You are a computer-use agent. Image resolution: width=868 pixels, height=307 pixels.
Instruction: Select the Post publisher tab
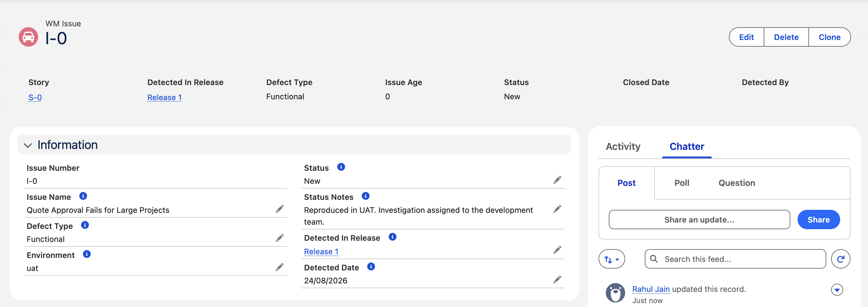pos(626,183)
